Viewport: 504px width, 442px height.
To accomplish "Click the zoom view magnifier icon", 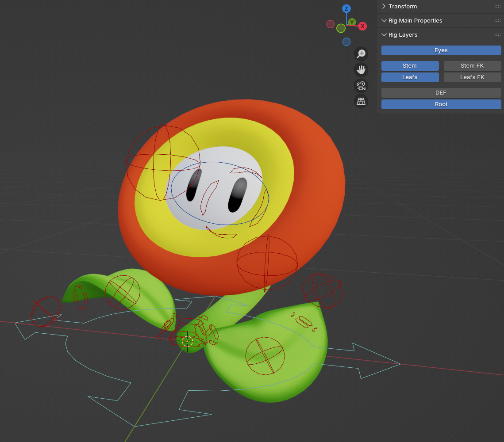I will click(x=361, y=53).
